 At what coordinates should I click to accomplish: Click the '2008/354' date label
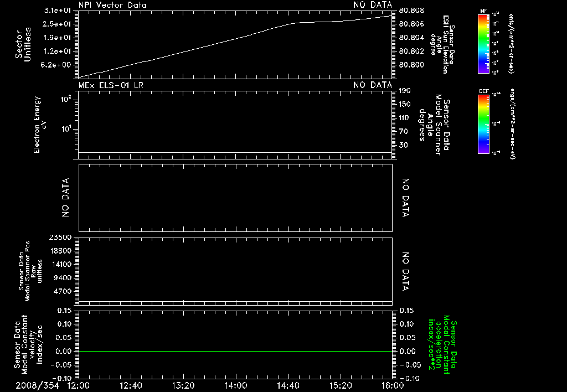[37, 386]
